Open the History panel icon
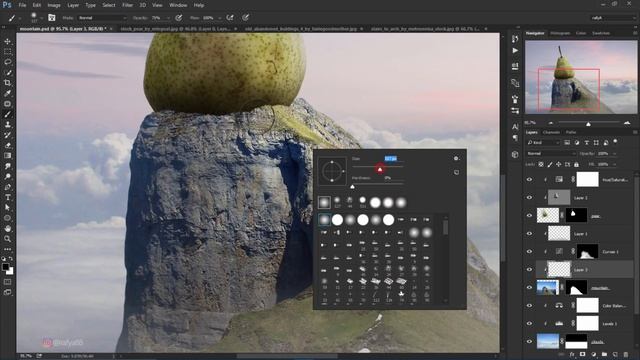Image resolution: width=640 pixels, height=360 pixels. pos(515,38)
